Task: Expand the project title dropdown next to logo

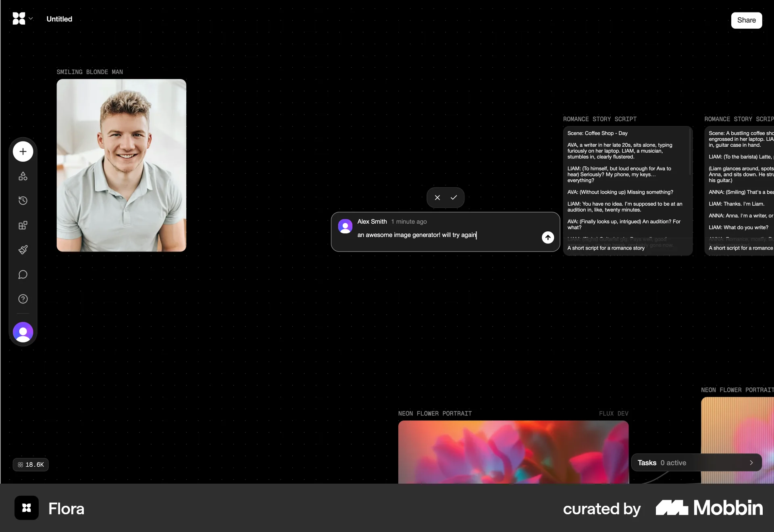Action: (31, 19)
